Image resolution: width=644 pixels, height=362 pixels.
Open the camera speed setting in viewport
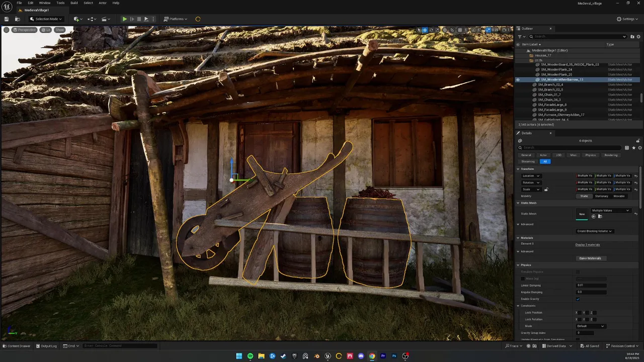coord(506,30)
